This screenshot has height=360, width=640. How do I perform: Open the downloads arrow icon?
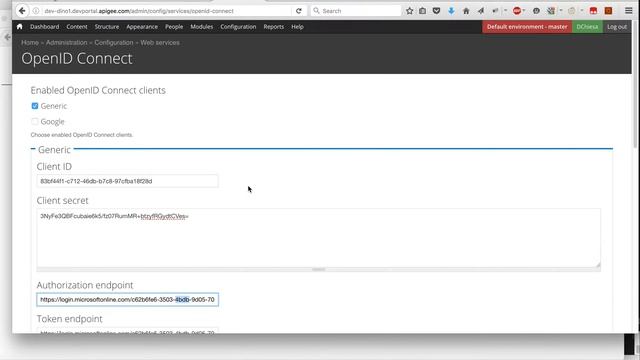pyautogui.click(x=451, y=11)
